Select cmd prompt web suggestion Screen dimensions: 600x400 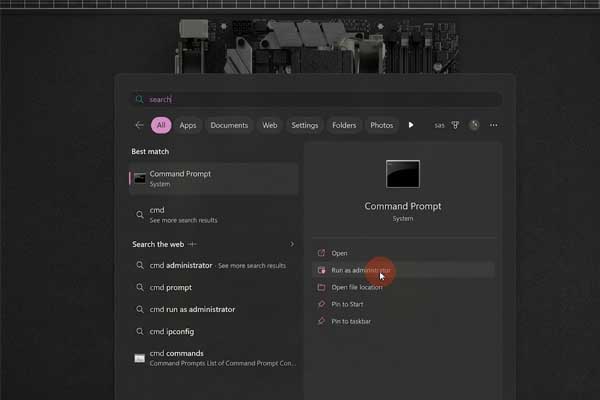click(214, 287)
